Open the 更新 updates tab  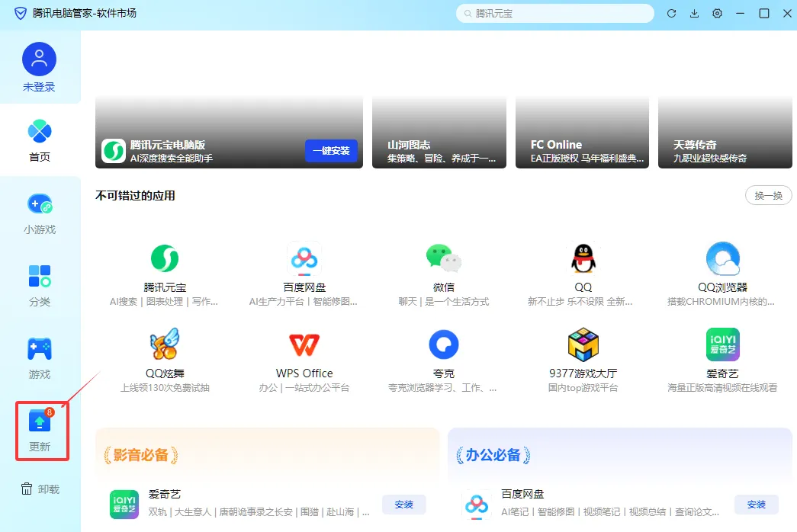[40, 431]
